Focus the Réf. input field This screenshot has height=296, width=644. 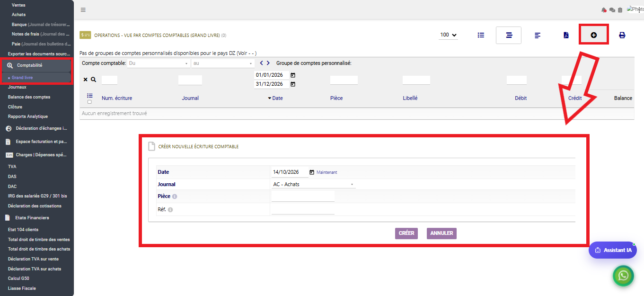pos(303,209)
